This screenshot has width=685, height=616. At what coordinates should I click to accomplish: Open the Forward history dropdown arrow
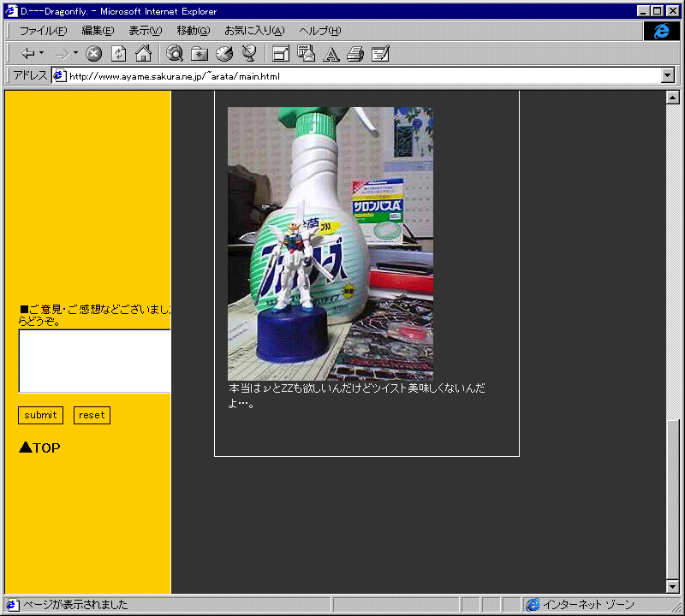point(75,53)
